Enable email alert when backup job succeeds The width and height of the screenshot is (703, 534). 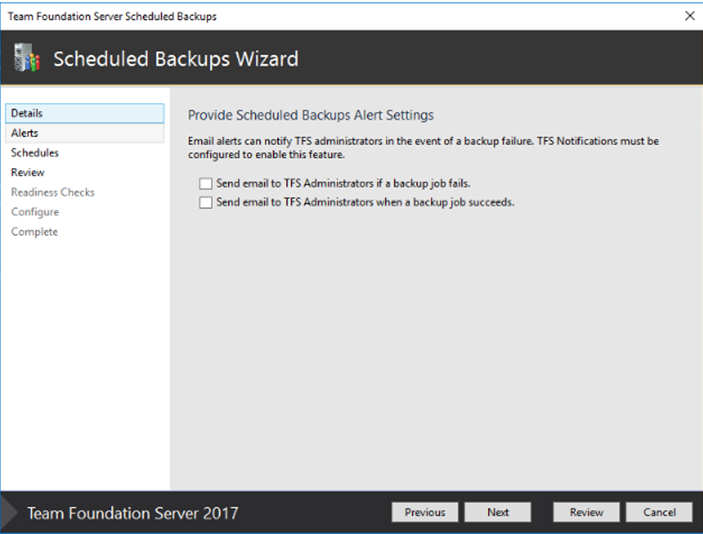coord(205,202)
